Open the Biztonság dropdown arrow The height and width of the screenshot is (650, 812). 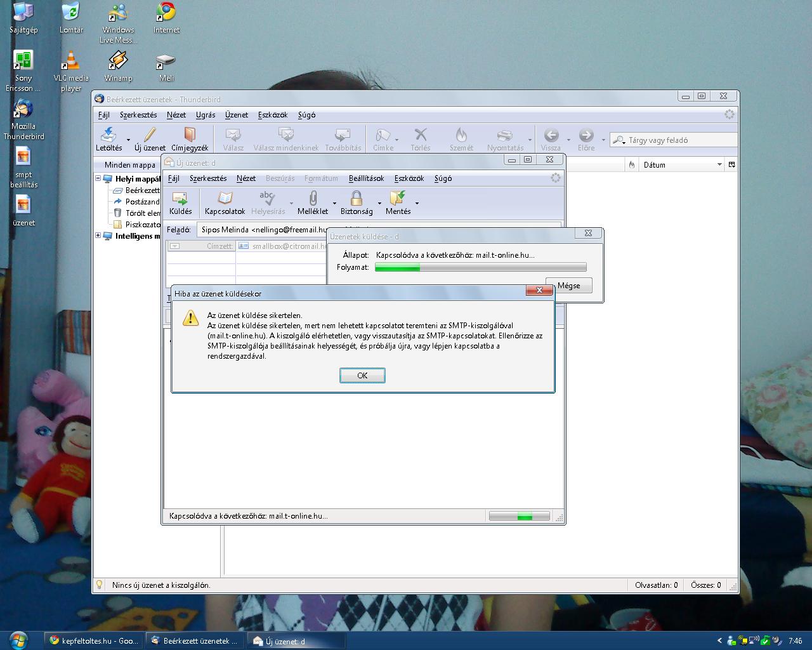379,203
